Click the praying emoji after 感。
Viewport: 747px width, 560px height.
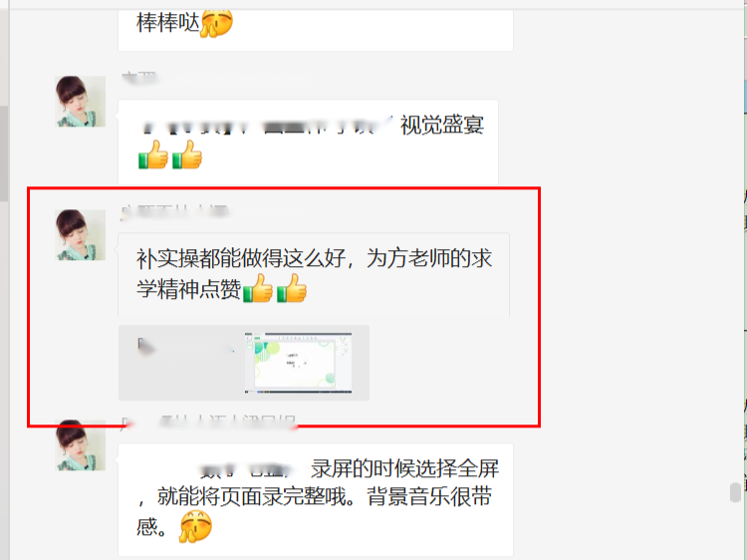[x=195, y=526]
